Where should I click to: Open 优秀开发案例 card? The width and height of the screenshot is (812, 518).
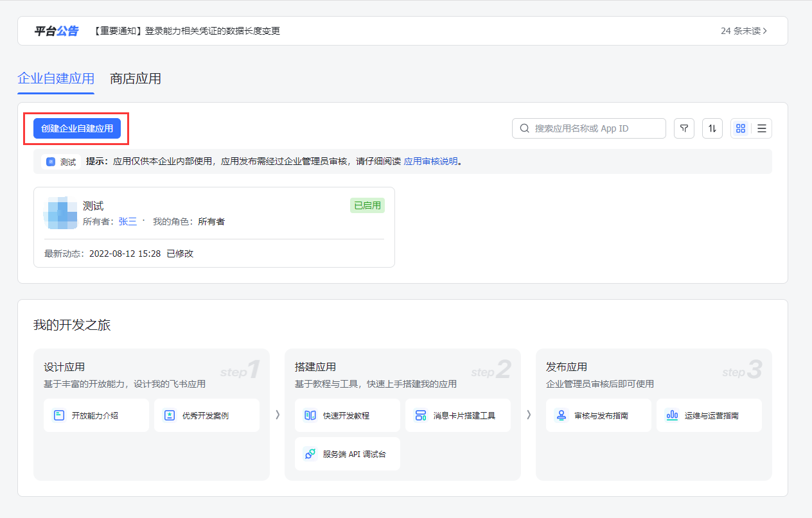coord(207,415)
